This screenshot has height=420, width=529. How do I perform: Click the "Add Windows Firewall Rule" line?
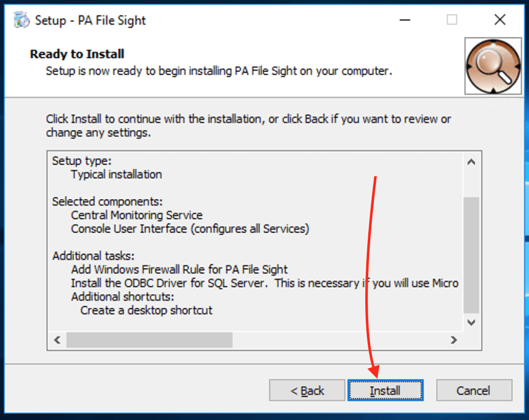[x=179, y=269]
